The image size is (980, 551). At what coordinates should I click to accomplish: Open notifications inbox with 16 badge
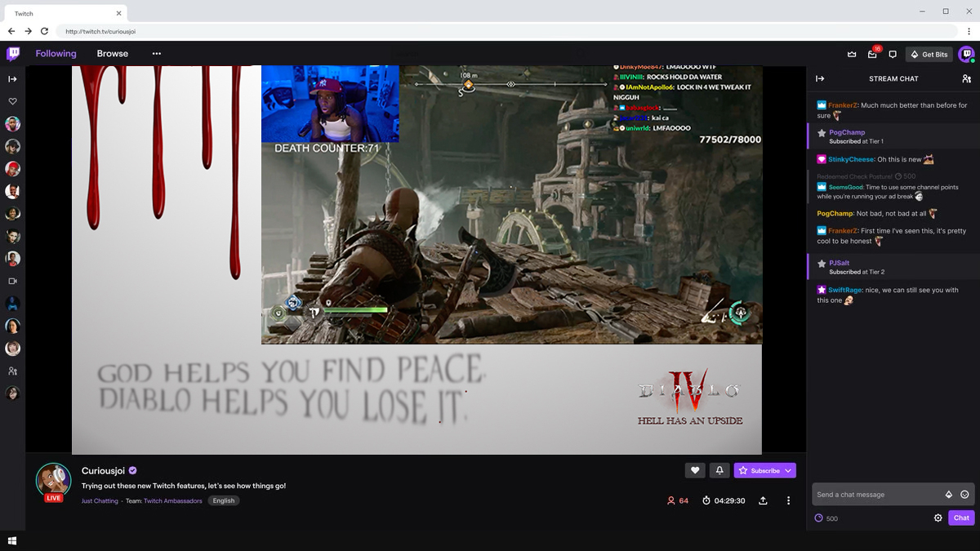tap(872, 55)
